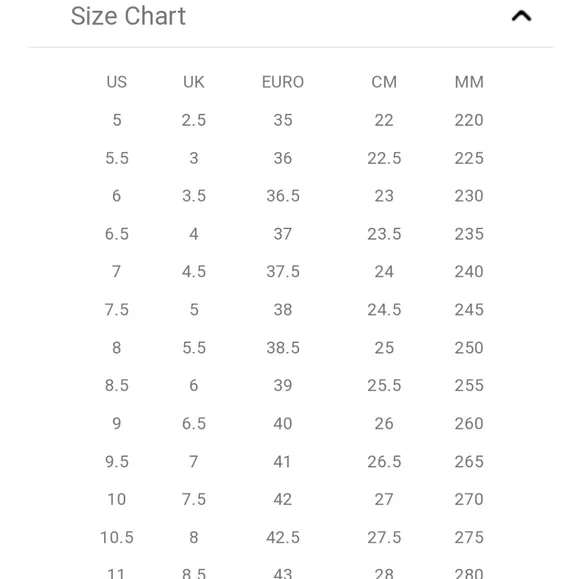580x579 pixels.
Task: Select the EURO column header
Action: coord(283,82)
